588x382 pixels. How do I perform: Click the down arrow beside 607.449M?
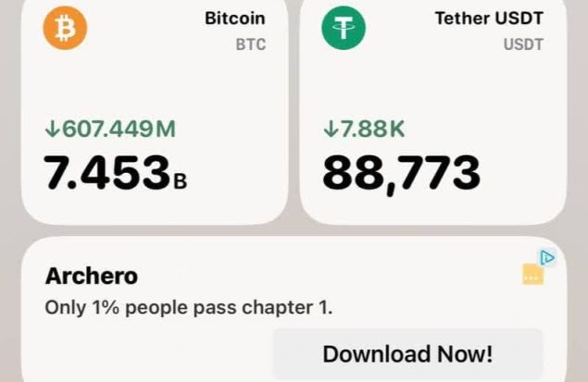(53, 129)
